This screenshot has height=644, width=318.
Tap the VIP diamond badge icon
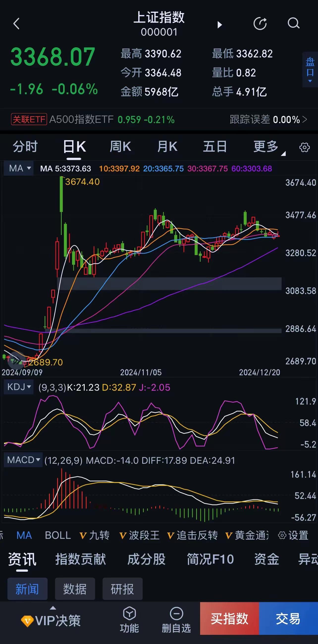[27, 621]
